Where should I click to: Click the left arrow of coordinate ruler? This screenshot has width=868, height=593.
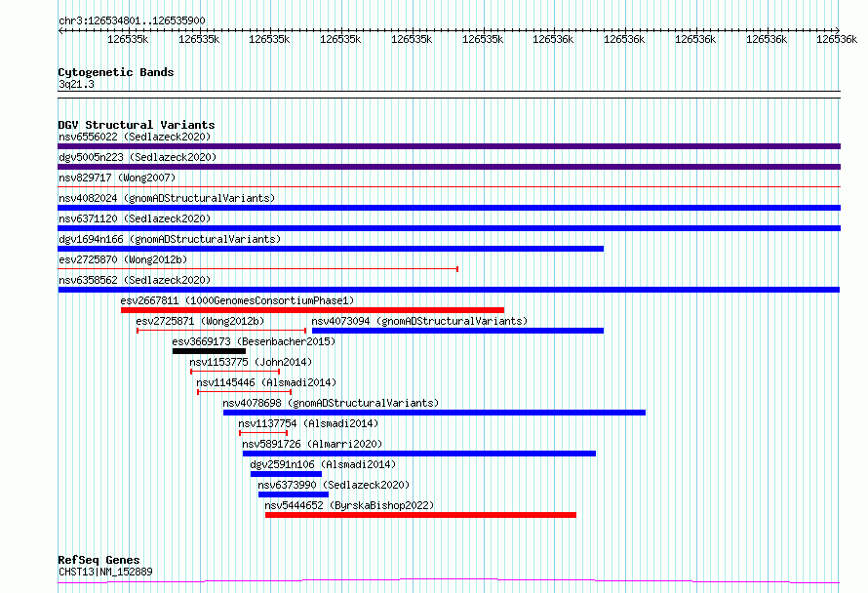[60, 31]
